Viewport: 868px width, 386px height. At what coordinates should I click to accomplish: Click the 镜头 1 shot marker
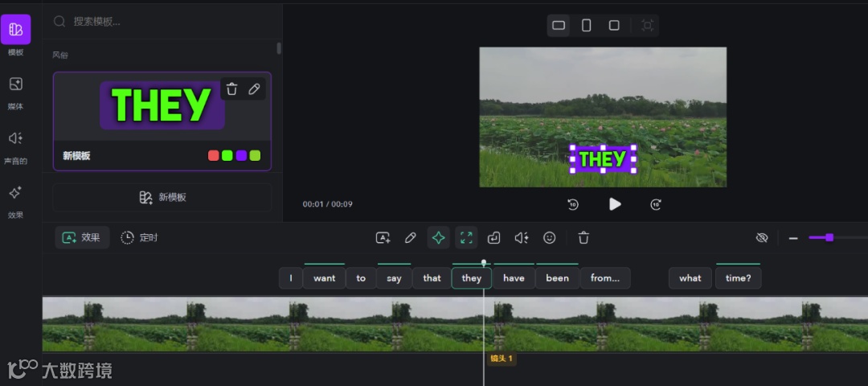coord(502,359)
